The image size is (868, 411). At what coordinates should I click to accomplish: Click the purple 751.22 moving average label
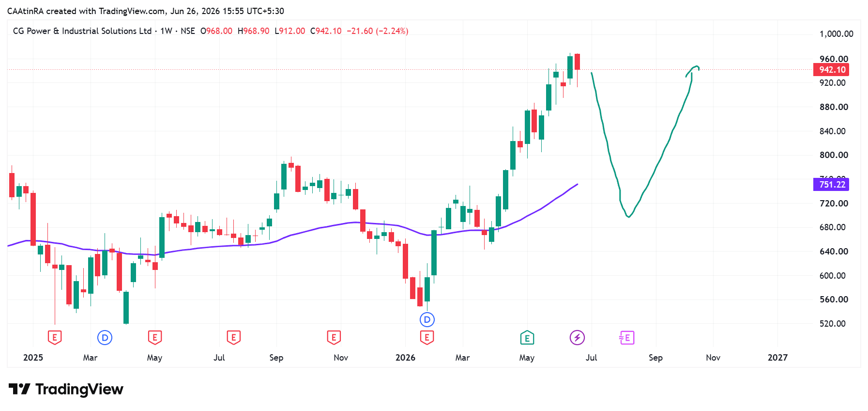[x=831, y=185]
